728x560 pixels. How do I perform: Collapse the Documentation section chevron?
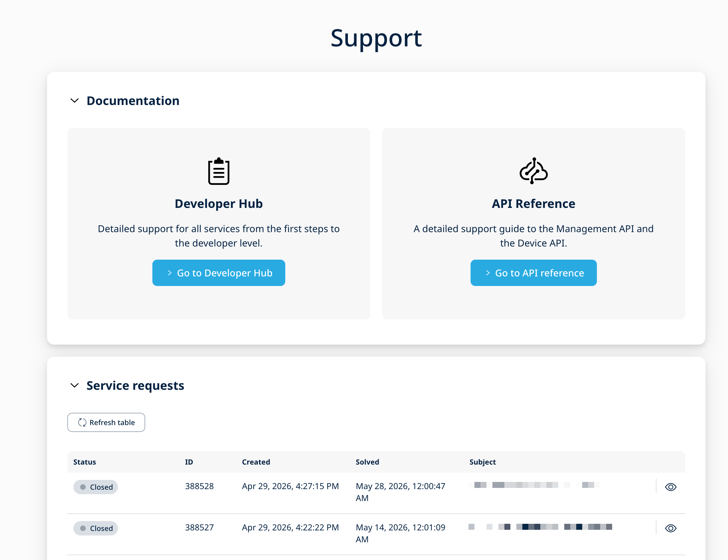point(75,101)
